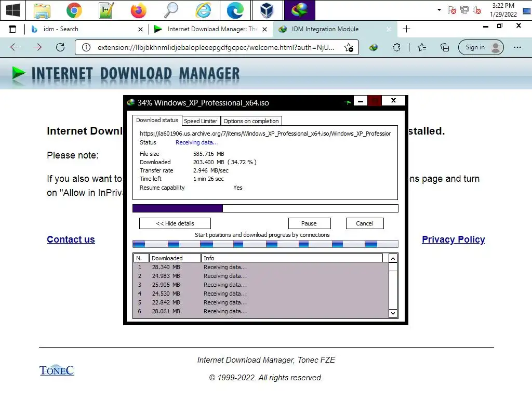Select connection row with 24.983 MB
532x399 pixels.
coord(261,276)
